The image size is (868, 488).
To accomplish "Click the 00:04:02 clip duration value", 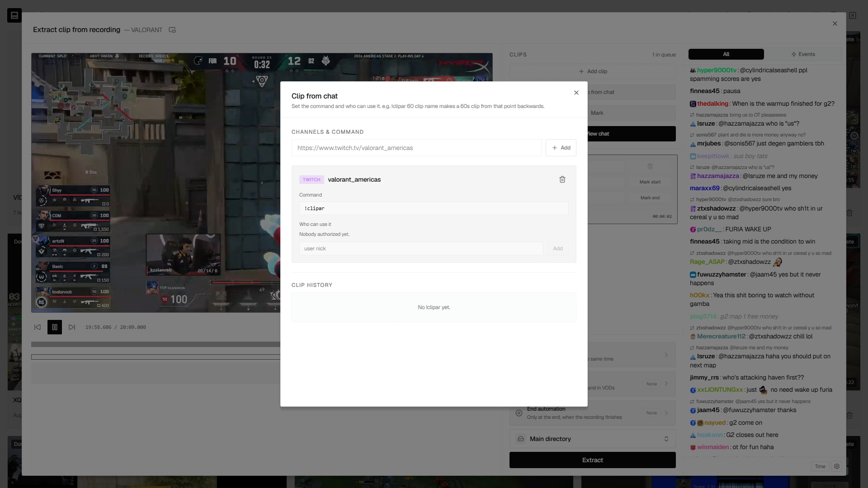I will [x=662, y=216].
